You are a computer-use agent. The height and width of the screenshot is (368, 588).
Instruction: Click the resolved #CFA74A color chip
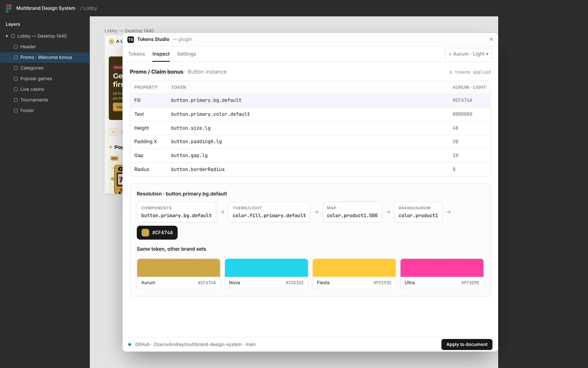(157, 233)
